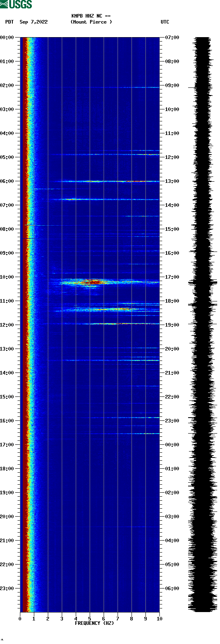Click UTC time label '15:00'
Image resolution: width=220 pixels, height=644 pixels.
point(172,229)
